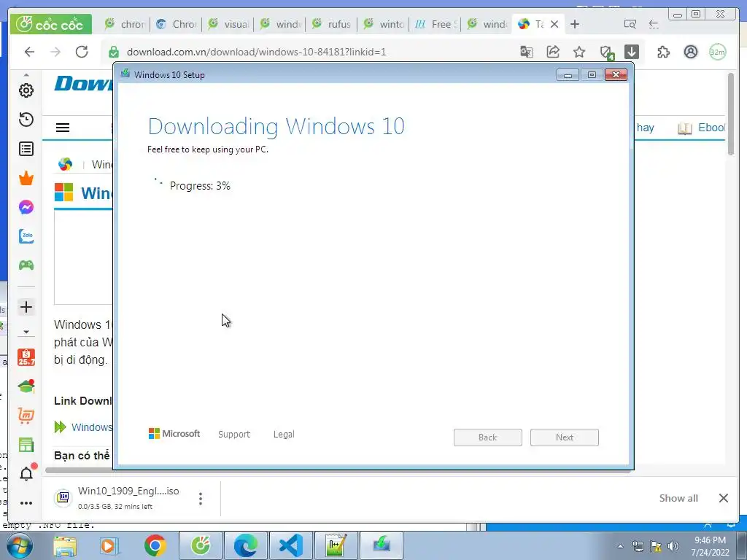The height and width of the screenshot is (560, 747).
Task: Open graduation cap sidebar icon
Action: coord(26,386)
